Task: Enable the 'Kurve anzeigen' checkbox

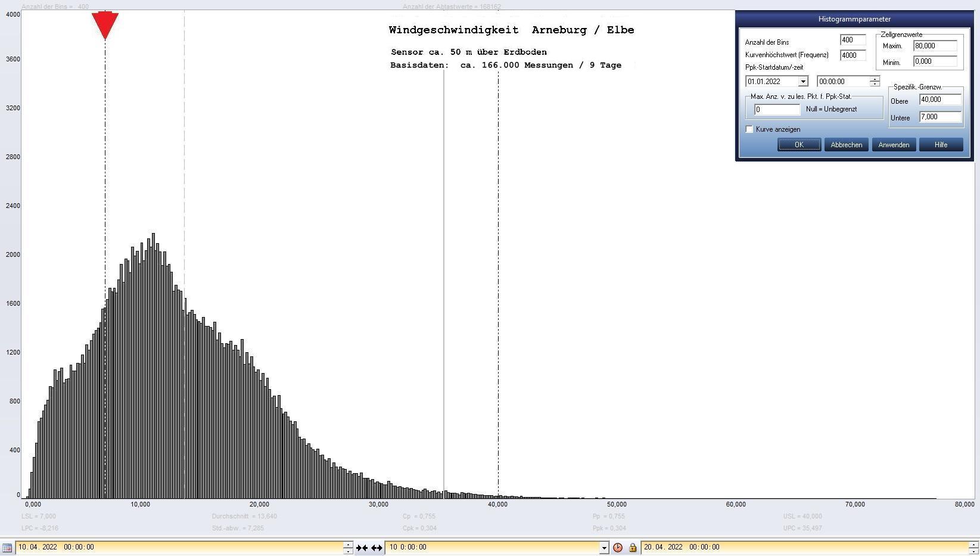Action: tap(749, 129)
